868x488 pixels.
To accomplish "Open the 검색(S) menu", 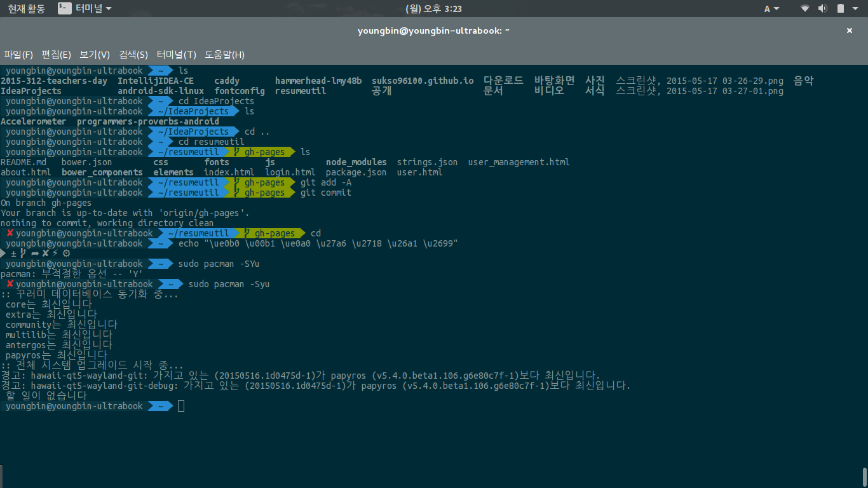I will point(133,55).
